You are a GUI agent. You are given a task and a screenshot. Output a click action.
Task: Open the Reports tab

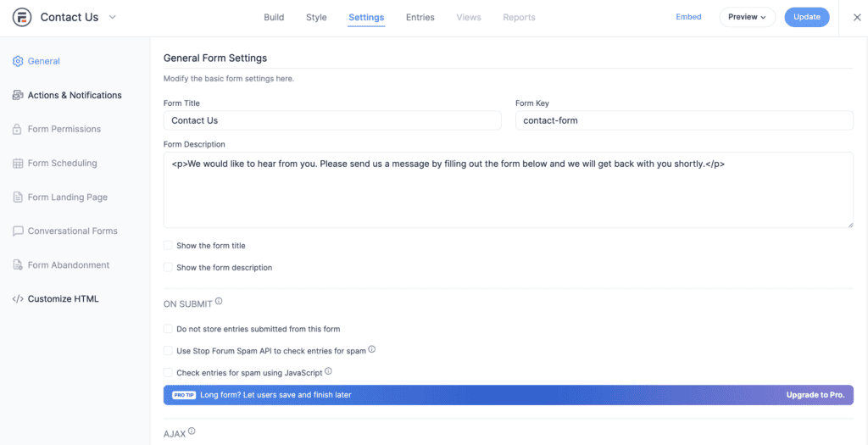click(x=520, y=17)
